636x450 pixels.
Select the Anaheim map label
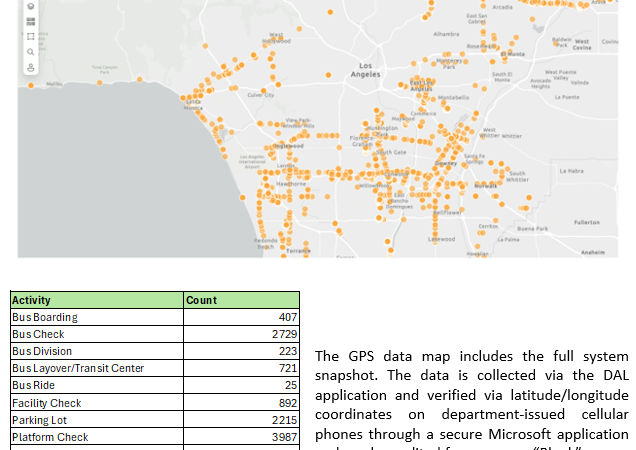593,252
